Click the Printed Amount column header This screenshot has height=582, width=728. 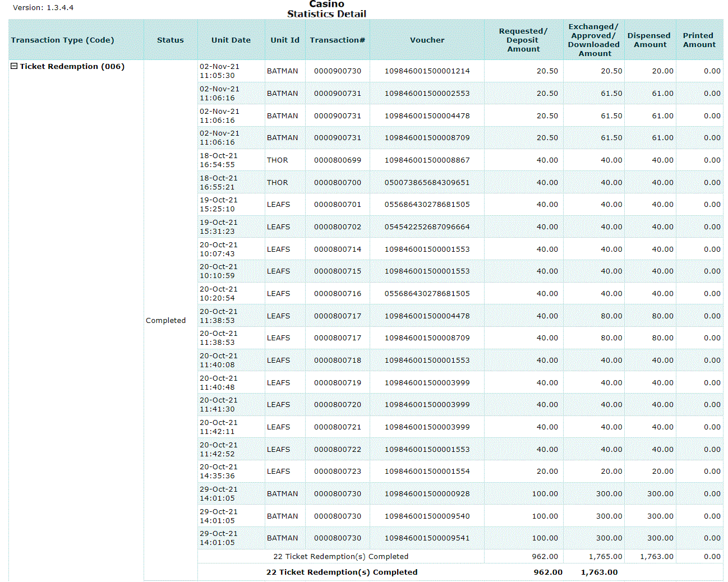(699, 40)
